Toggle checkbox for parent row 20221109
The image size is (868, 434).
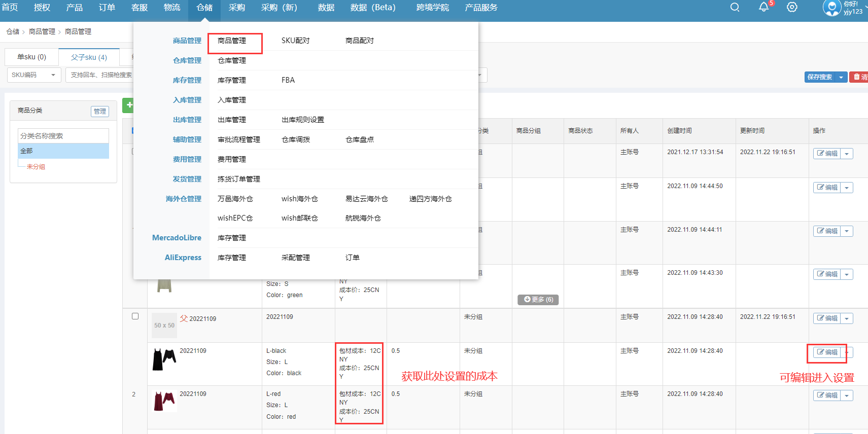[x=135, y=316]
